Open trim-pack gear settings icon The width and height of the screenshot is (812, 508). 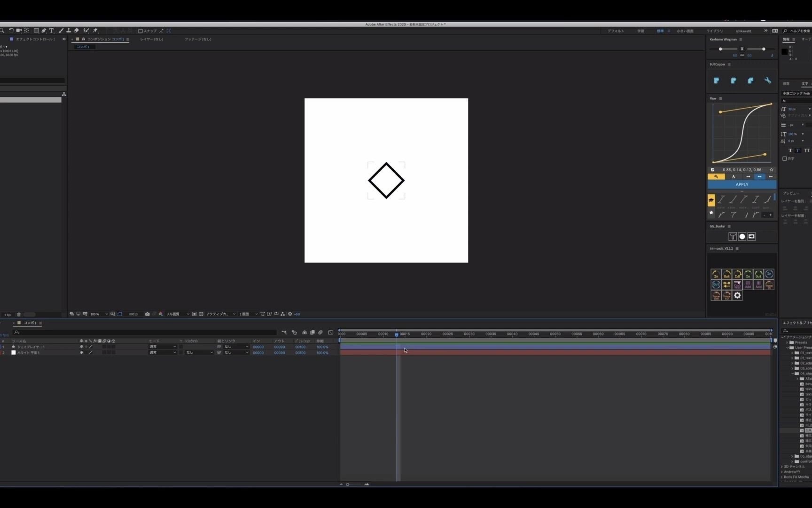pyautogui.click(x=737, y=295)
